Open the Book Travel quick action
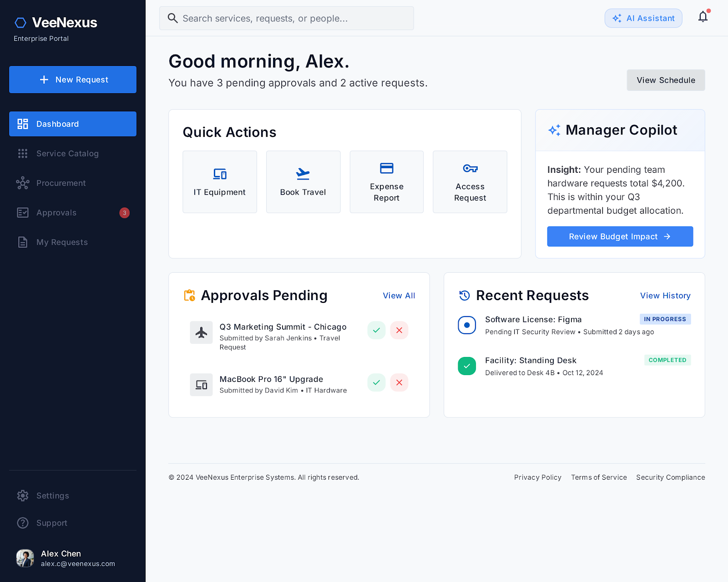The image size is (728, 582). click(303, 182)
